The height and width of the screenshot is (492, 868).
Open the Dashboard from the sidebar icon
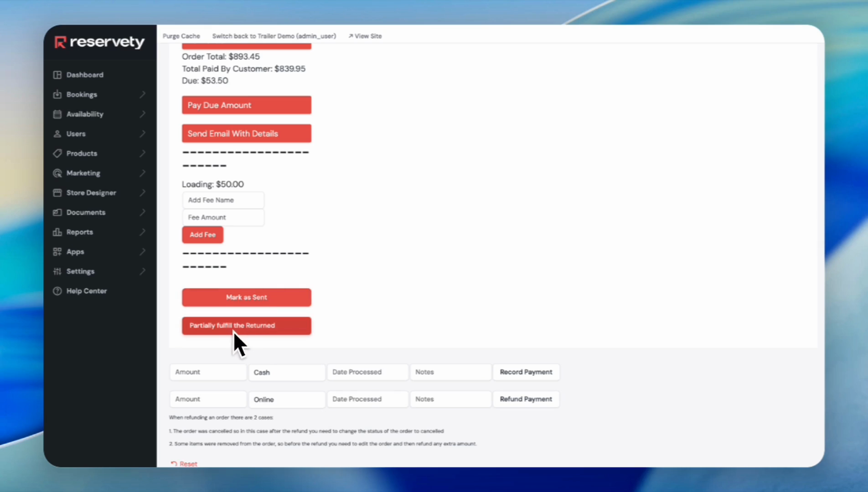click(x=57, y=75)
